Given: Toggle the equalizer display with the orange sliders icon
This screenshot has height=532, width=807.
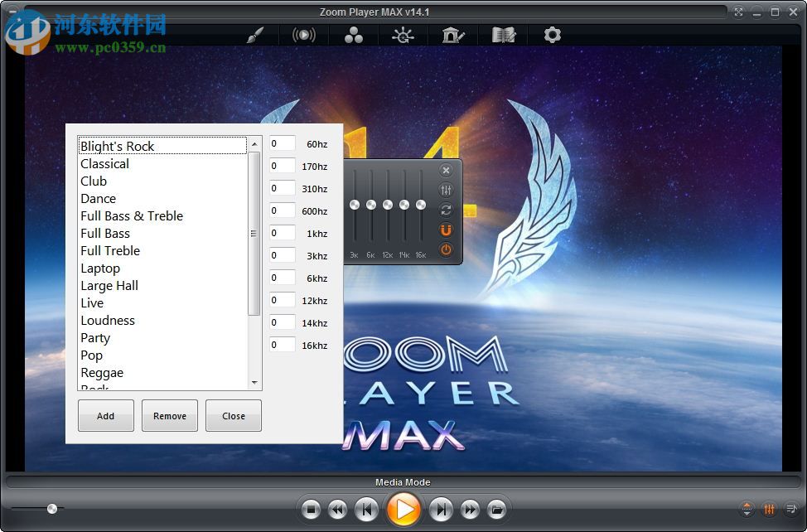Looking at the screenshot, I should pos(769,510).
